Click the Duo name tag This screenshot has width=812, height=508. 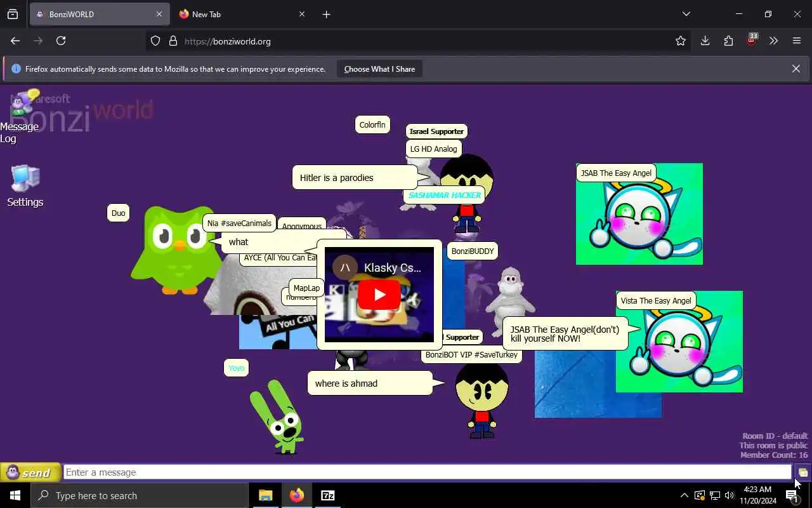click(119, 213)
